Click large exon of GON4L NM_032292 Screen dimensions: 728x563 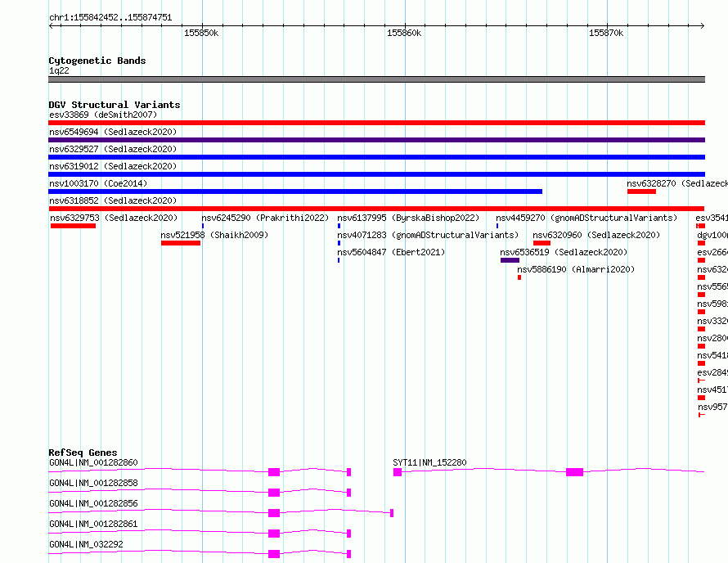274,554
